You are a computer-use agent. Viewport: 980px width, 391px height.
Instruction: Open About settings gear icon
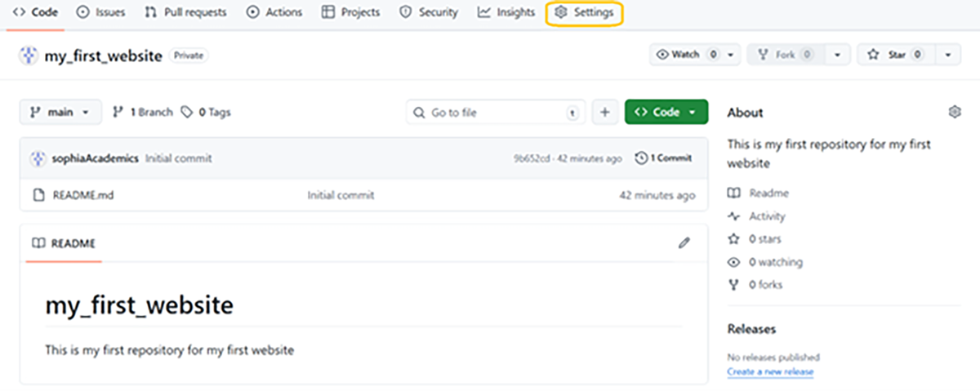coord(954,112)
